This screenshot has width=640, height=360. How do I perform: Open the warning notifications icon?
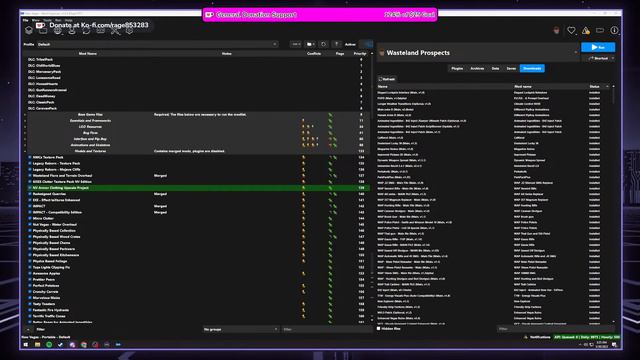coord(586,30)
